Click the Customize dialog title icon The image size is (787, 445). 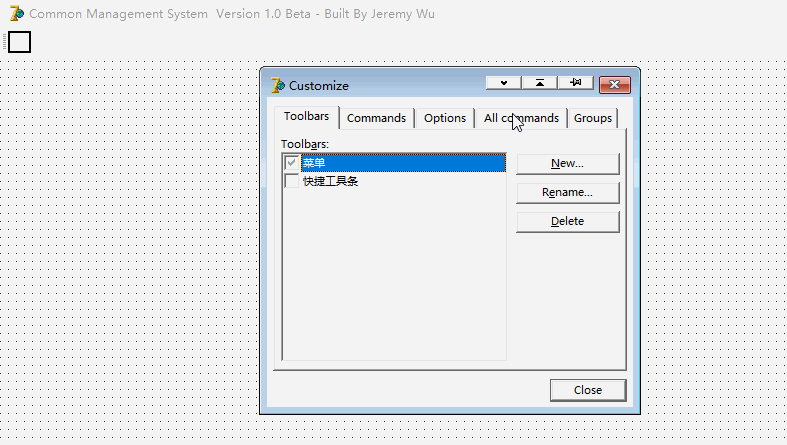pos(278,86)
